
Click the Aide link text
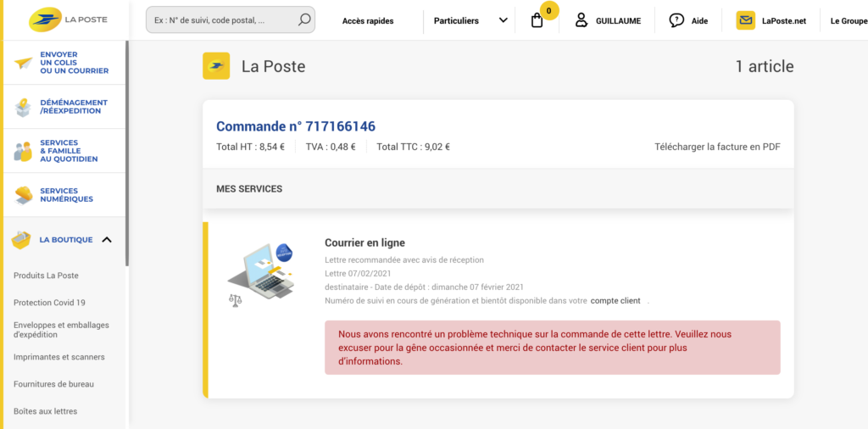(x=699, y=21)
